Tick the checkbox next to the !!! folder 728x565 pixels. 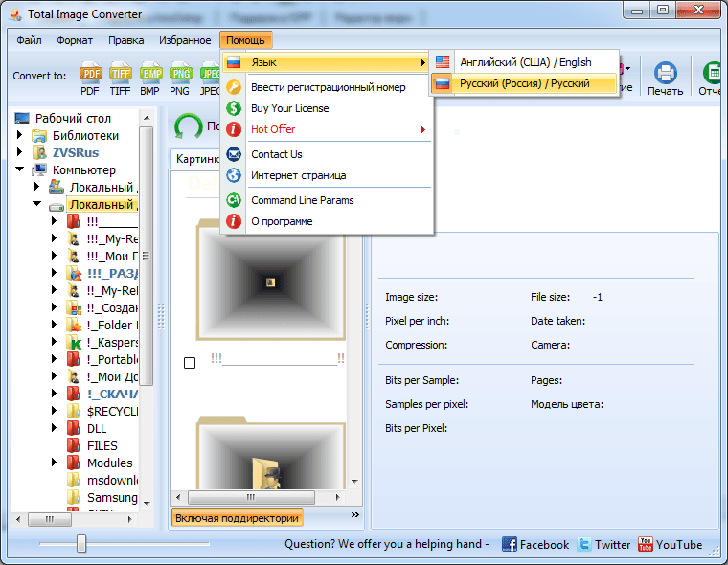click(190, 363)
